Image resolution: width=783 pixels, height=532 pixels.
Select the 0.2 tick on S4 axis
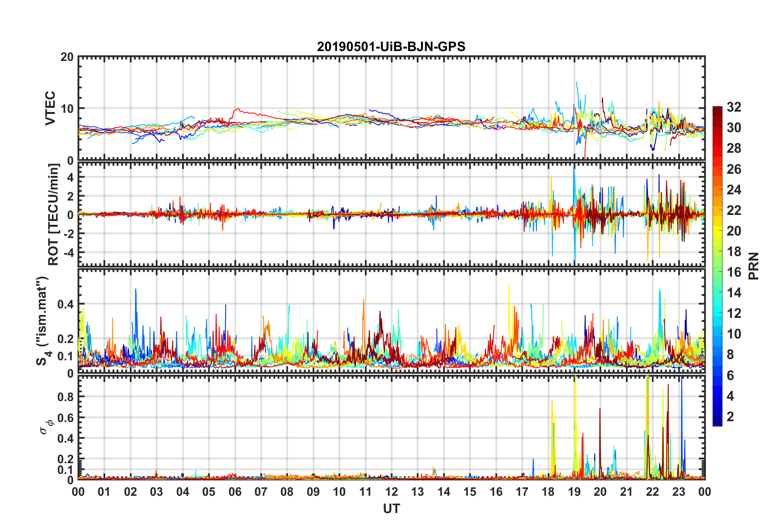65,339
